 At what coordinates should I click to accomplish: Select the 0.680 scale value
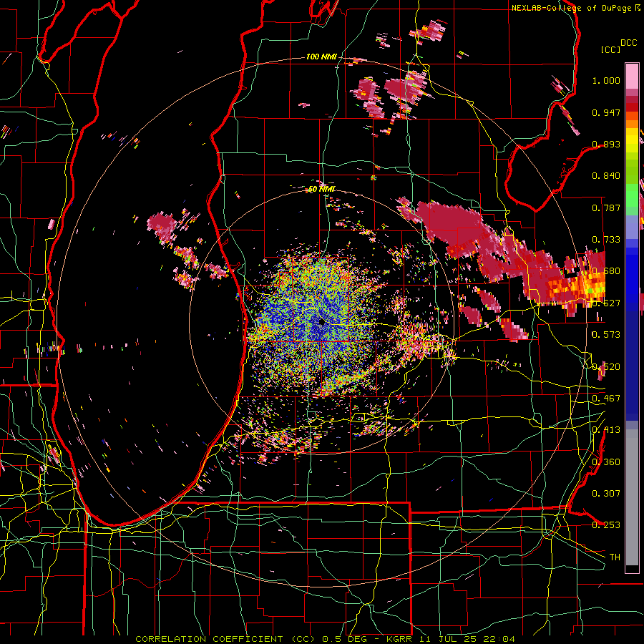606,271
